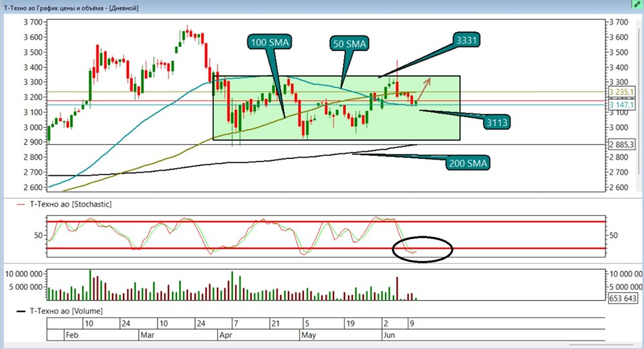
Task: Click the 2 600 label on the right price axis
Action: pyautogui.click(x=619, y=187)
